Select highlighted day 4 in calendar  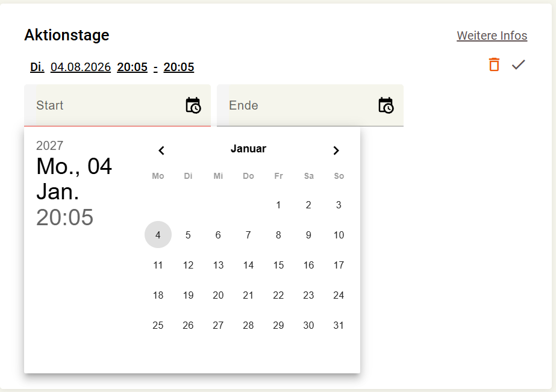tap(158, 235)
